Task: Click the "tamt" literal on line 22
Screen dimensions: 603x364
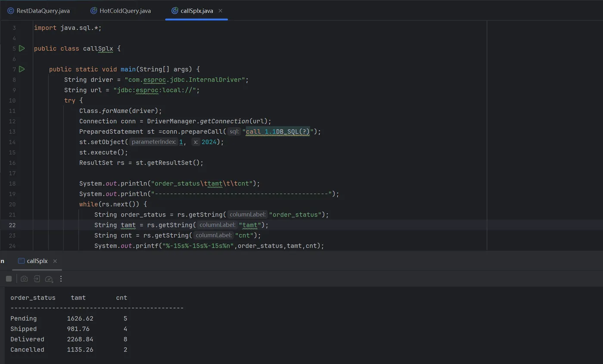Action: 250,225
